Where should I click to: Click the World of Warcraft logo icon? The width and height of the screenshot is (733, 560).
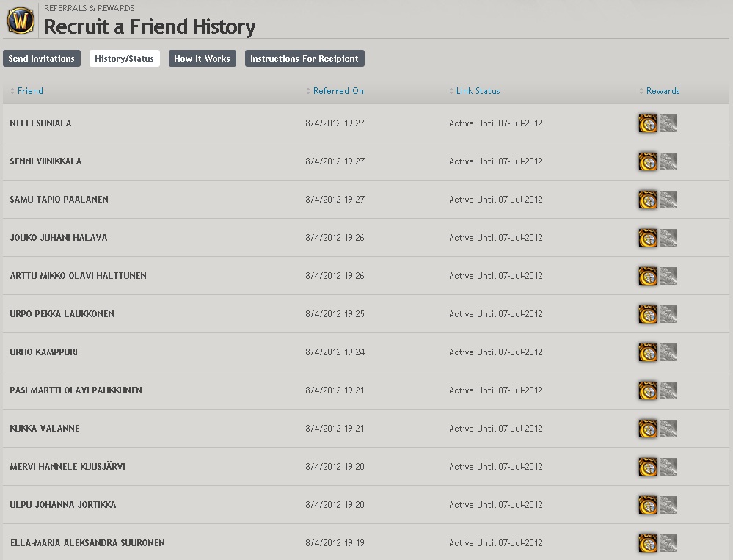[21, 21]
